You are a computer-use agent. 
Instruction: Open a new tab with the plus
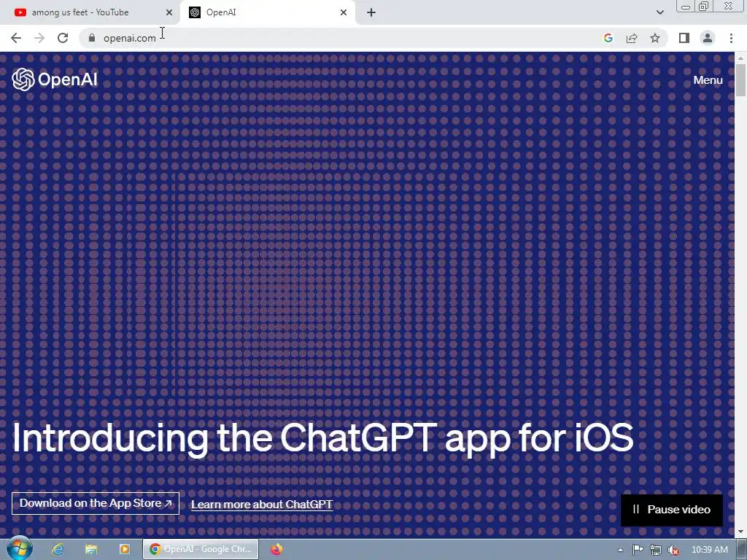tap(371, 13)
